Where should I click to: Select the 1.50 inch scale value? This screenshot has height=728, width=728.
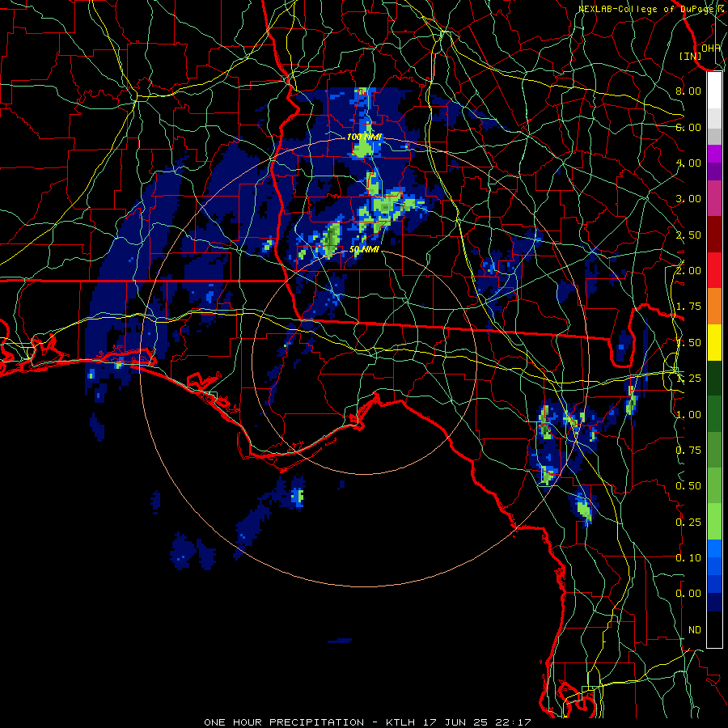click(x=688, y=343)
